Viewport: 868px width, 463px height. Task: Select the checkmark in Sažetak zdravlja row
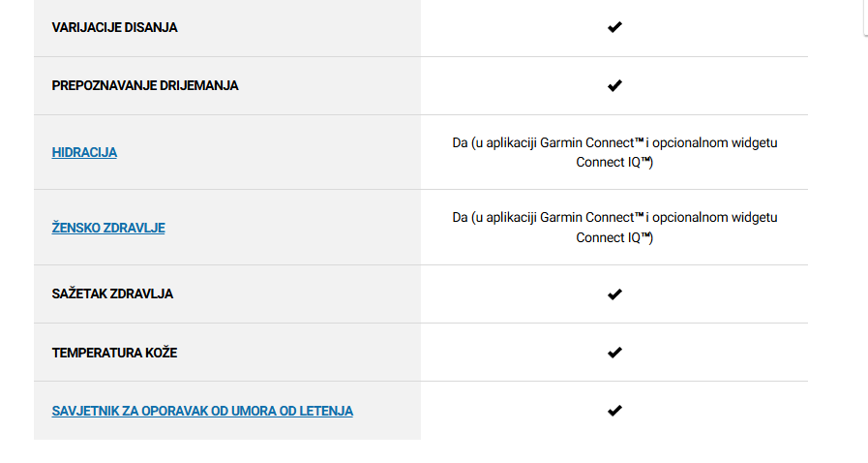[614, 294]
